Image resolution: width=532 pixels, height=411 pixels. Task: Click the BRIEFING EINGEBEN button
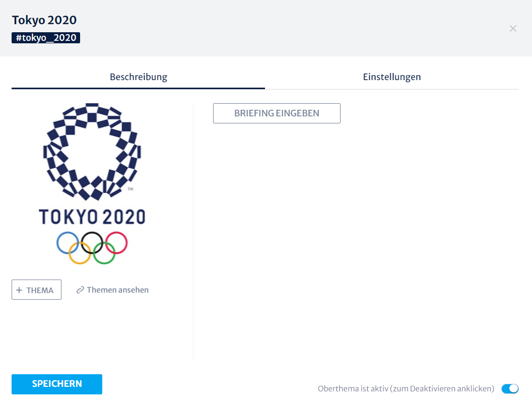pos(277,113)
